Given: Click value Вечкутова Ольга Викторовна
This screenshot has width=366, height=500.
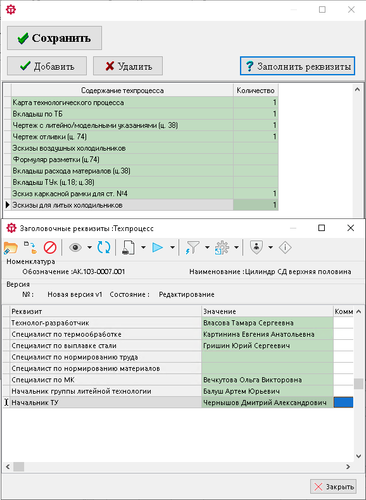Looking at the screenshot, I should (267, 379).
